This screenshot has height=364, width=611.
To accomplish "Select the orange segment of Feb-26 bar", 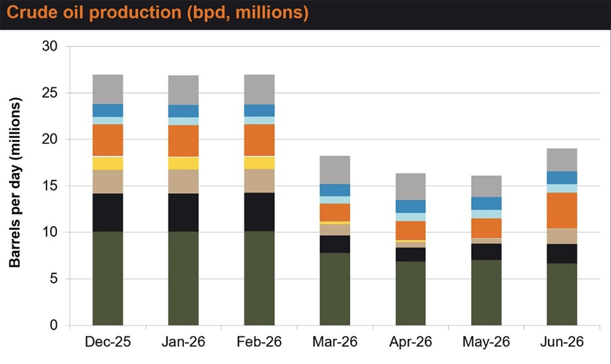I will tap(259, 140).
